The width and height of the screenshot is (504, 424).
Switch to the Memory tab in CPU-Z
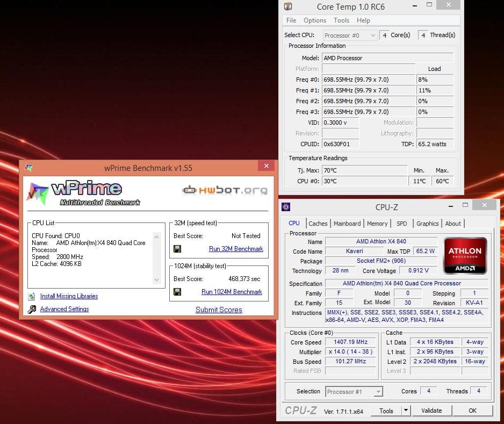[x=377, y=224]
